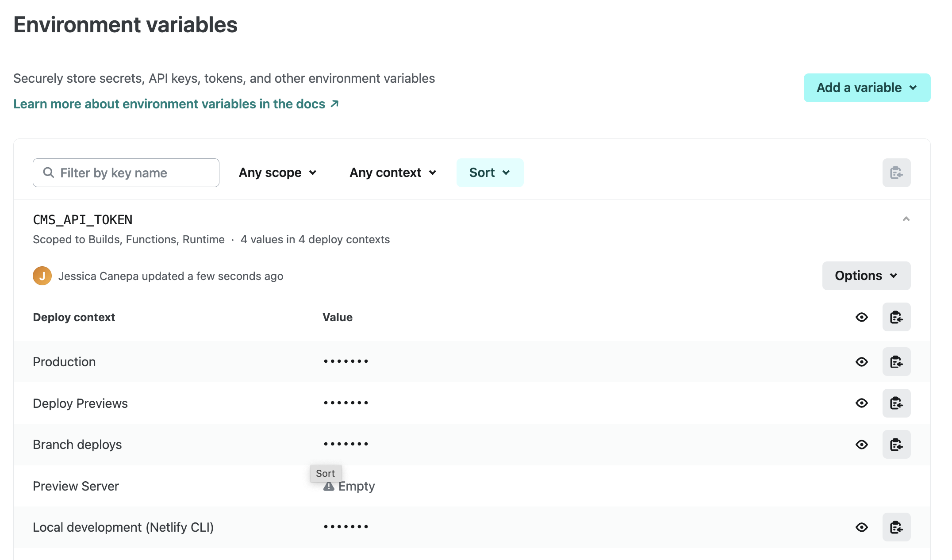Click Jessica Canepa's avatar
This screenshot has width=952, height=560.
(42, 276)
